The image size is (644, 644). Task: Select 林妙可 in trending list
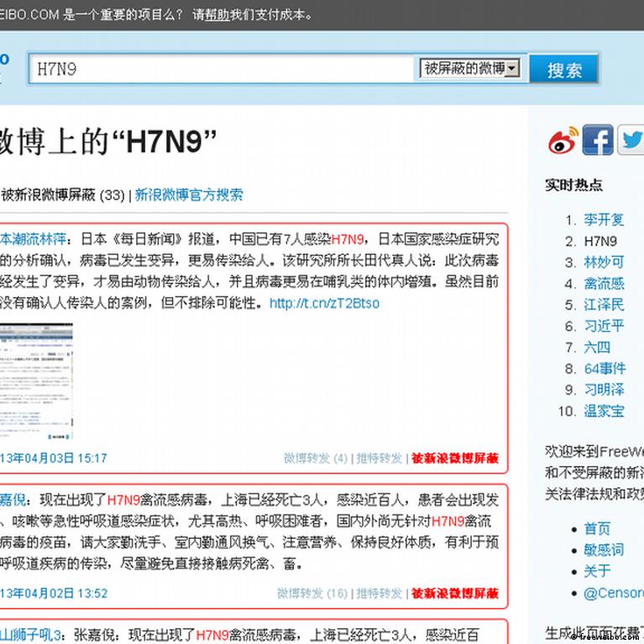pyautogui.click(x=604, y=262)
